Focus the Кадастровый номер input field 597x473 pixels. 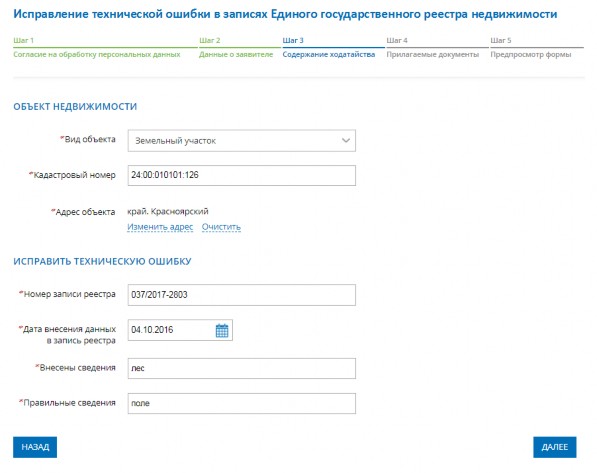[x=242, y=175]
